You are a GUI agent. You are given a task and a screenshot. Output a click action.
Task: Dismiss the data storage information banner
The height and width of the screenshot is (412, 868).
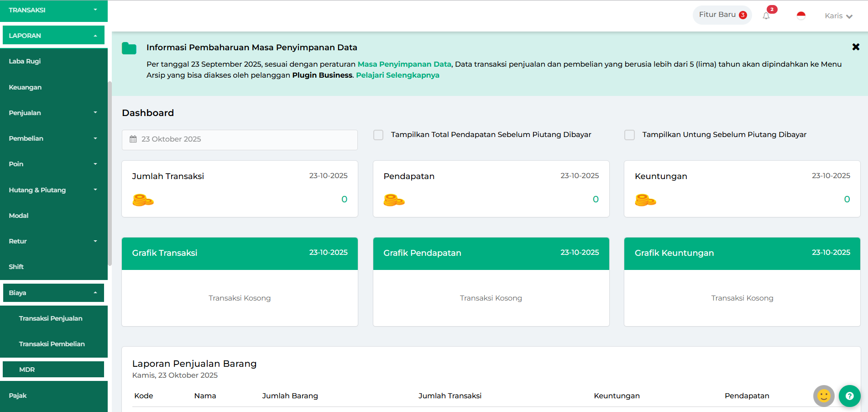[856, 47]
